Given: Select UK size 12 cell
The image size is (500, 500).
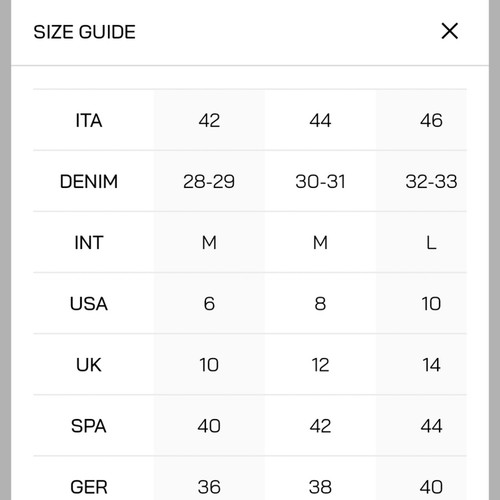Looking at the screenshot, I should point(320,365).
